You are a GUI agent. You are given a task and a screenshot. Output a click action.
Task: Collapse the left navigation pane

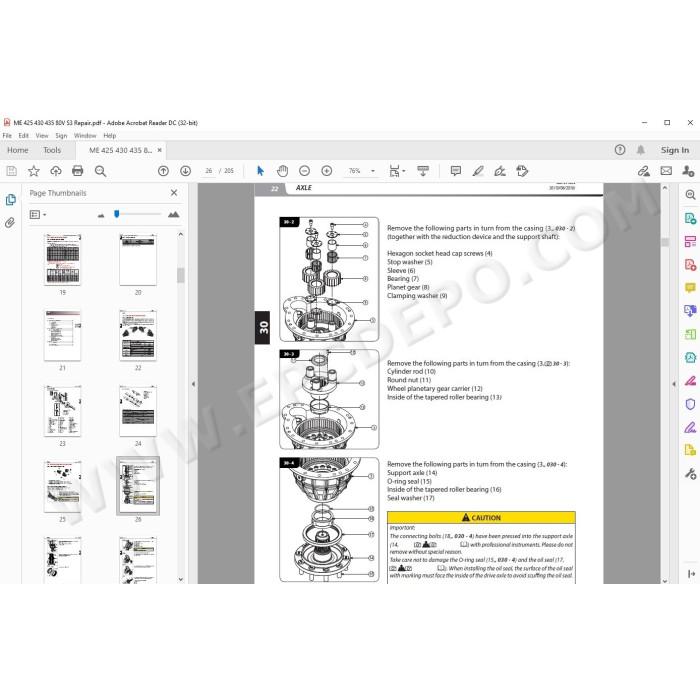point(193,384)
